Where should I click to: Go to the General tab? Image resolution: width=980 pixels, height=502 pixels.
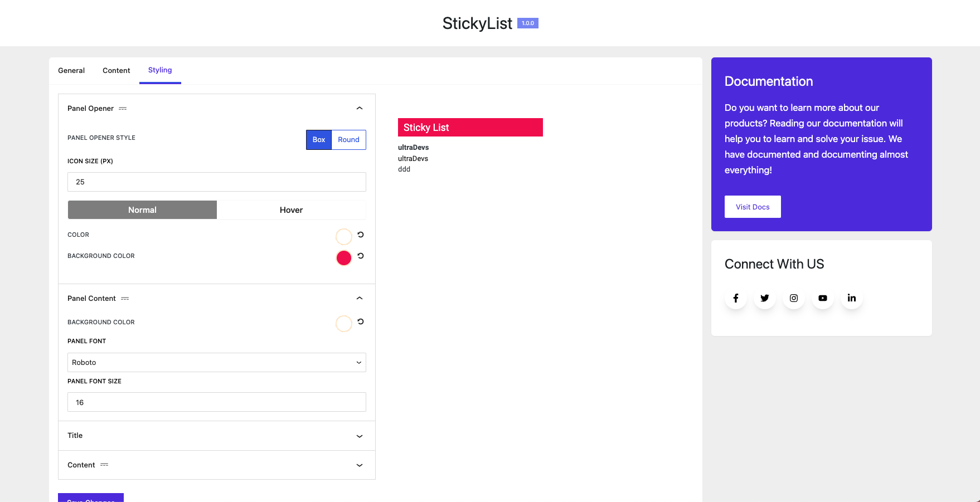(71, 71)
